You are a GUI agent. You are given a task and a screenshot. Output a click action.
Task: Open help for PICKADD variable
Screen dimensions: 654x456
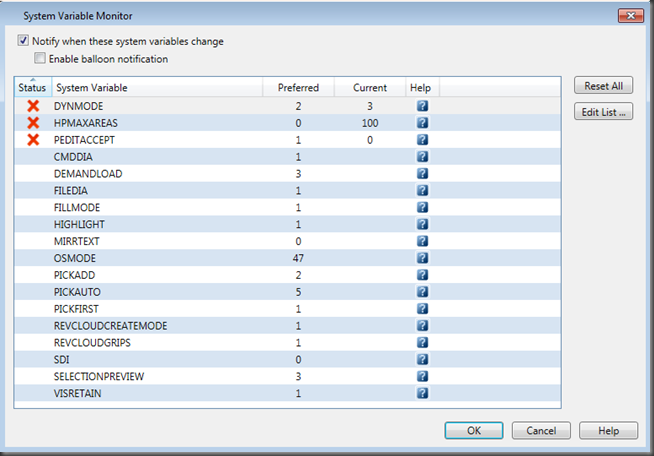click(x=422, y=275)
